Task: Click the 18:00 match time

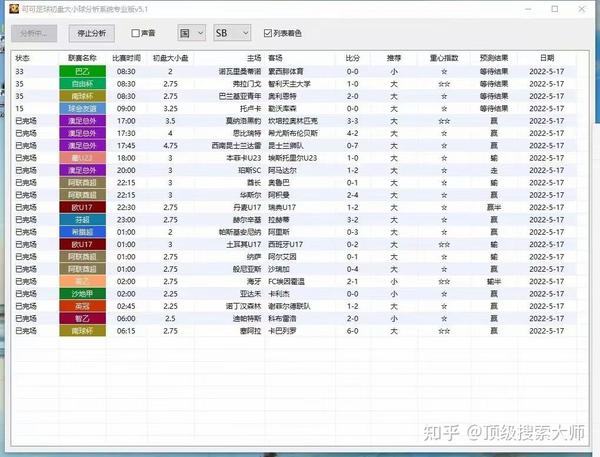Action: [x=126, y=158]
